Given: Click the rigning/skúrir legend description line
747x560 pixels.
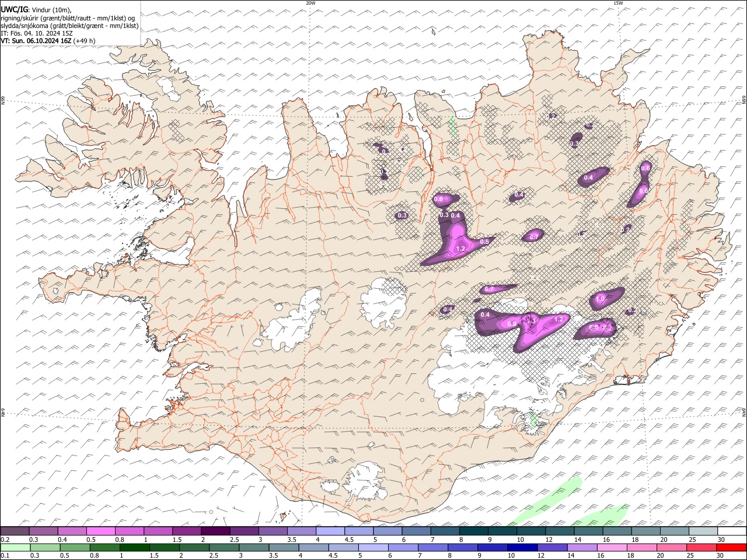Looking at the screenshot, I should [68, 18].
